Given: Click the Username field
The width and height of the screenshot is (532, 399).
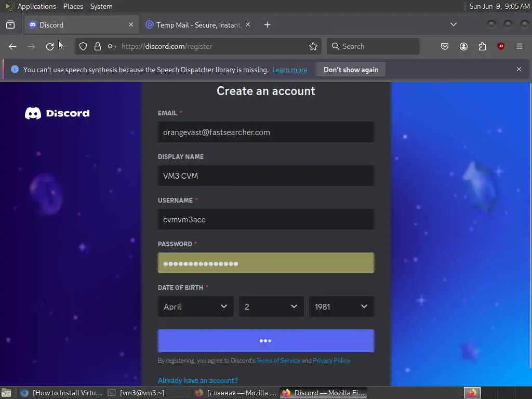Looking at the screenshot, I should (x=266, y=220).
